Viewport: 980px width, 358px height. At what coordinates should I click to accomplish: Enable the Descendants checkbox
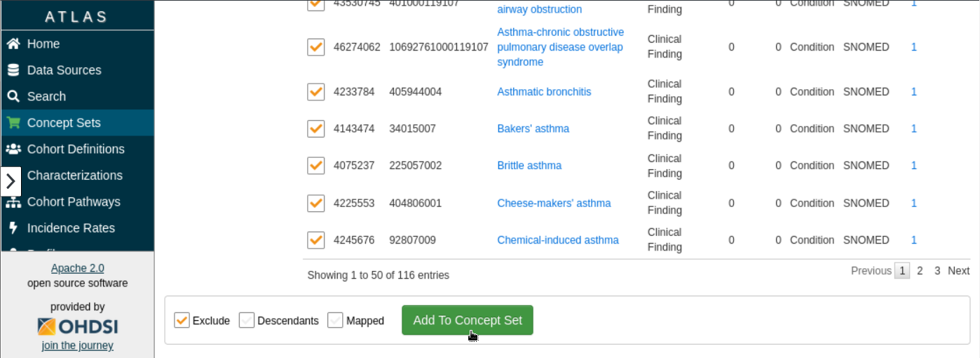[x=247, y=320]
